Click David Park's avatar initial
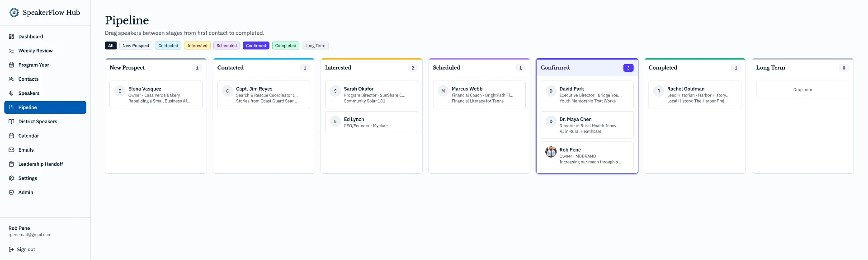Image resolution: width=868 pixels, height=260 pixels. (x=551, y=91)
